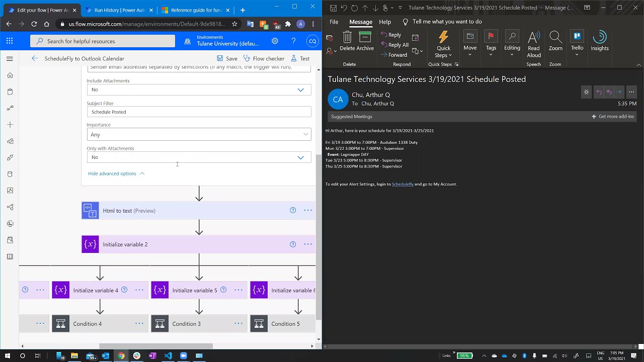Open the Schedulefly link in the email

[403, 184]
